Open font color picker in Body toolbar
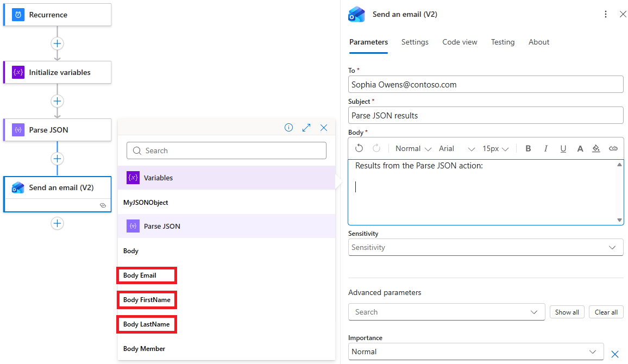Viewport: 628px width, 364px height. (580, 148)
